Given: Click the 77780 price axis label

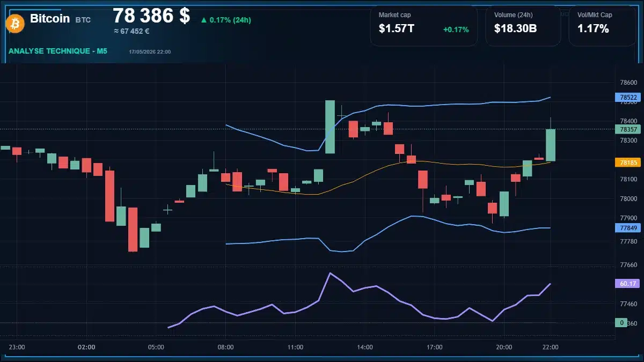Looking at the screenshot, I should coord(628,241).
